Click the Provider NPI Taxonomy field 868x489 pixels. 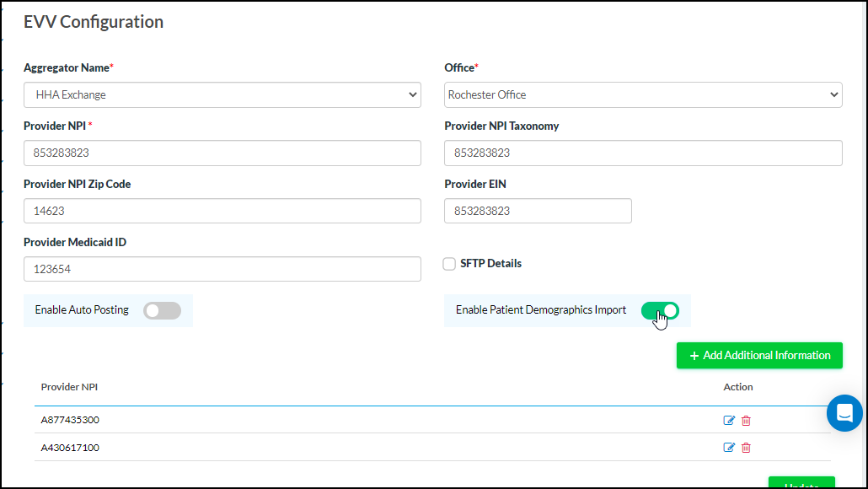[643, 153]
